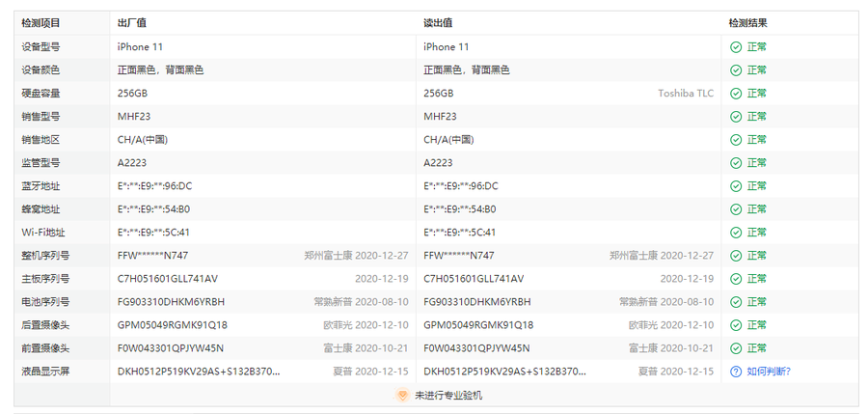868x414 pixels.
Task: Click the green check icon for 电池序列号
Action: click(x=736, y=302)
